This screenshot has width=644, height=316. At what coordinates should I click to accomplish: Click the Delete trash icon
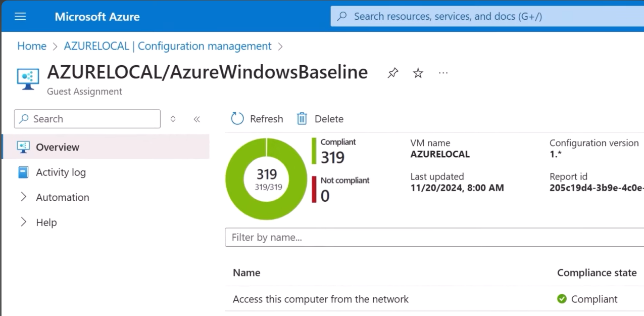[x=302, y=119]
